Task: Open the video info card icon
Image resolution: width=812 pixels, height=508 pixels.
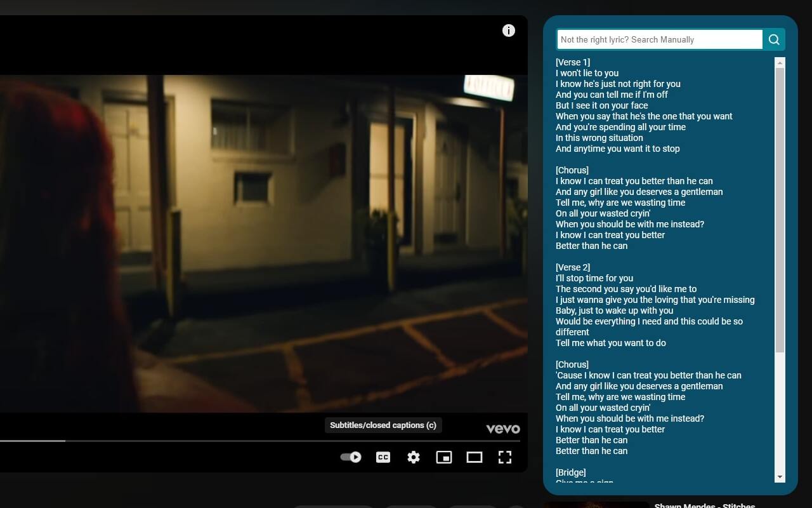Action: click(x=509, y=30)
